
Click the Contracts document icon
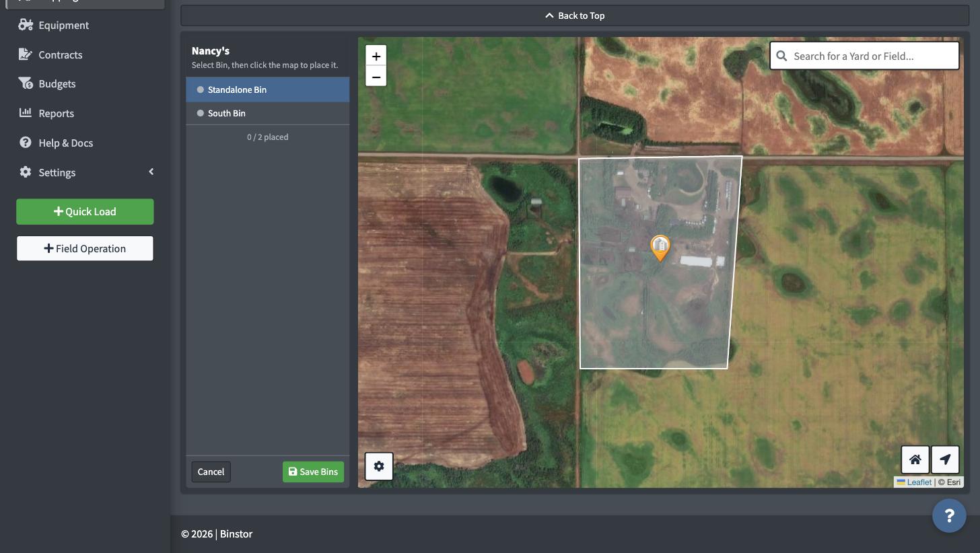(x=26, y=54)
